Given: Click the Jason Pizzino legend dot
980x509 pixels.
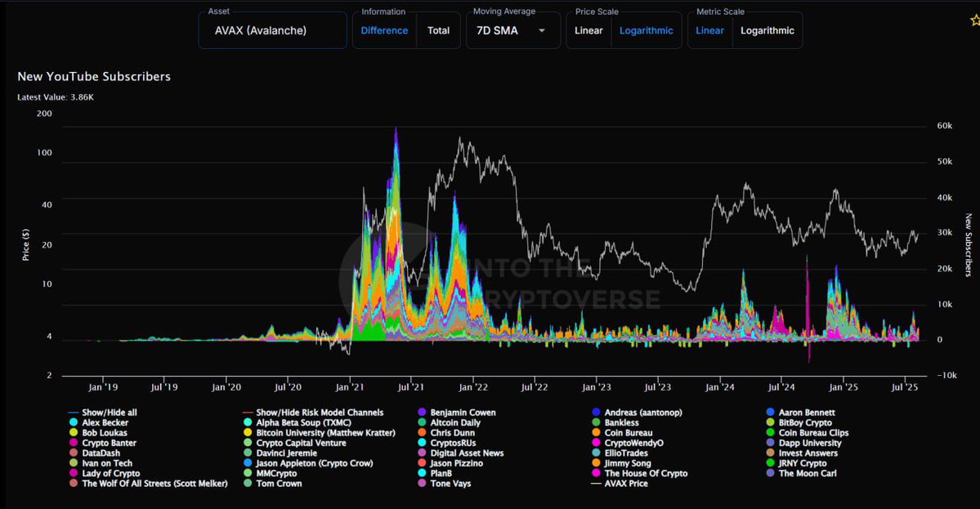Looking at the screenshot, I should (422, 463).
